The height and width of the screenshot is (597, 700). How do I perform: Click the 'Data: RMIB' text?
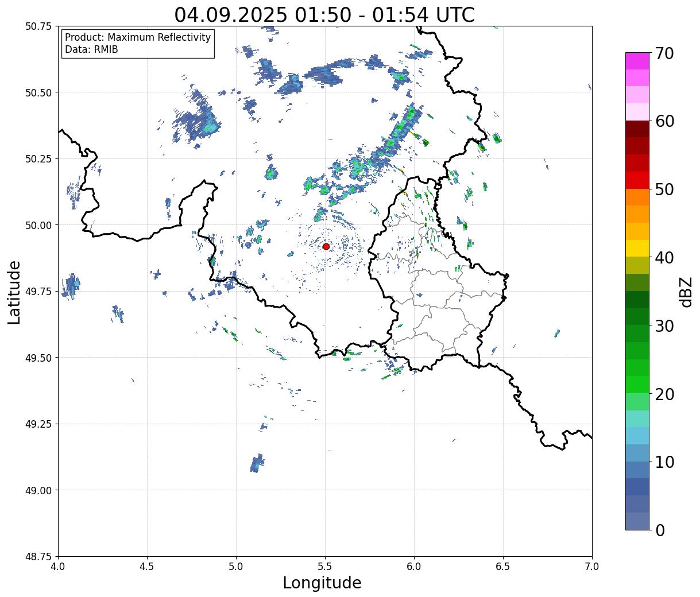click(91, 50)
